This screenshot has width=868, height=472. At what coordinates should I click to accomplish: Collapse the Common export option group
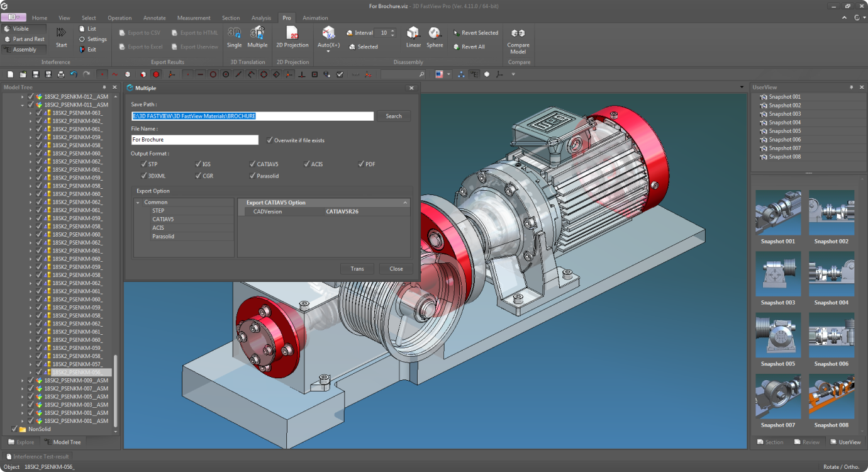[138, 203]
